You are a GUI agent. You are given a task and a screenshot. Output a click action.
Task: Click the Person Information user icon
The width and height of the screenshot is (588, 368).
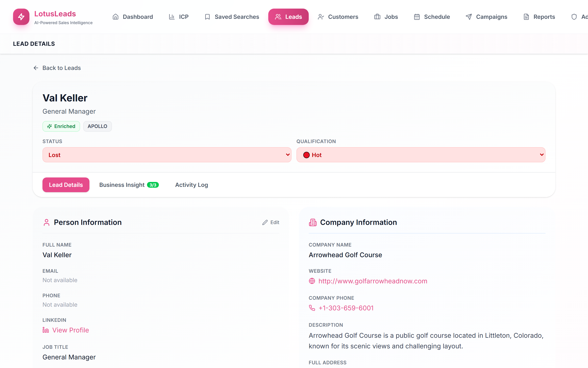46,222
